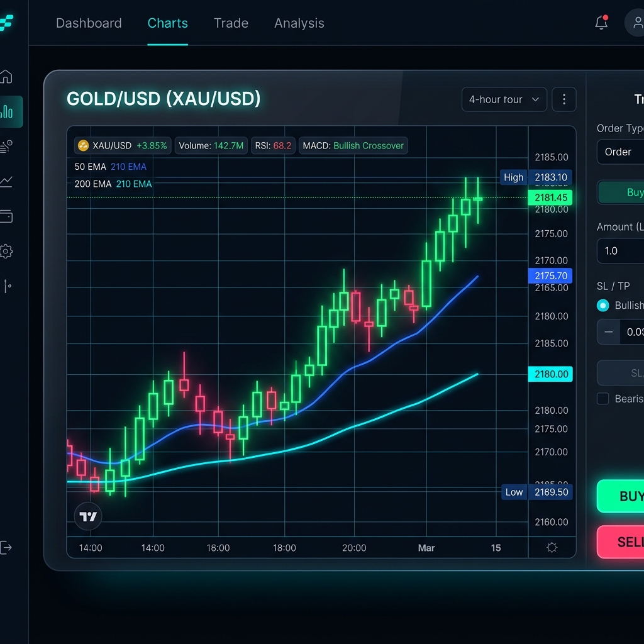Click the cyan 2180.00 EMA price tag
This screenshot has height=644, width=644.
click(x=550, y=374)
